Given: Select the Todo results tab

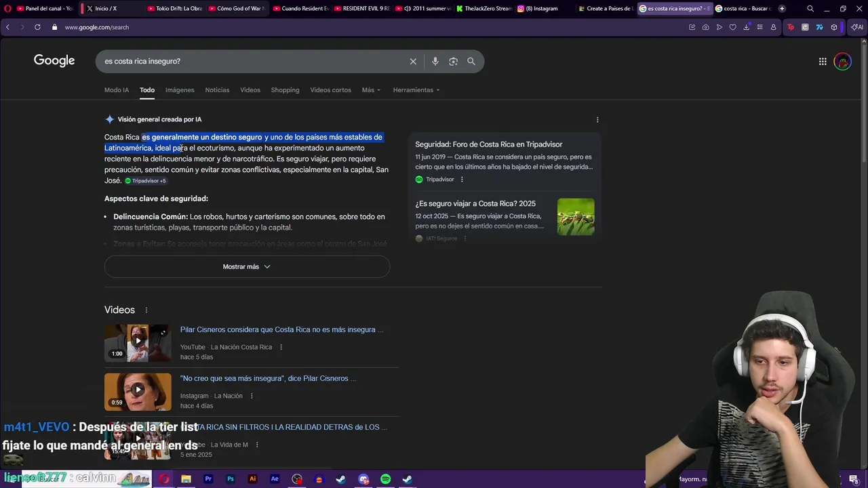Looking at the screenshot, I should 147,90.
